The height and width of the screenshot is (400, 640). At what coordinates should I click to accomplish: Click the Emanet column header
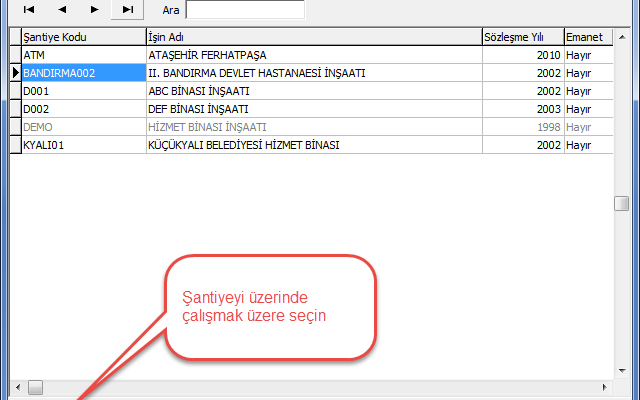coord(587,37)
